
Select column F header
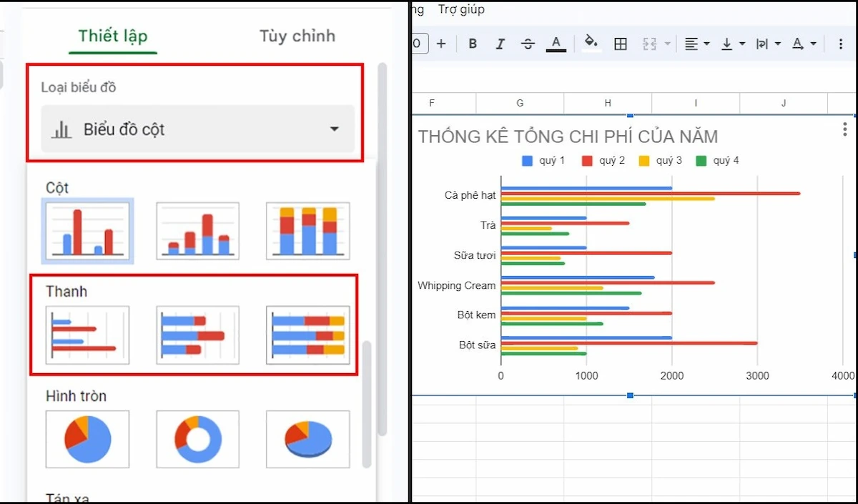pyautogui.click(x=443, y=104)
